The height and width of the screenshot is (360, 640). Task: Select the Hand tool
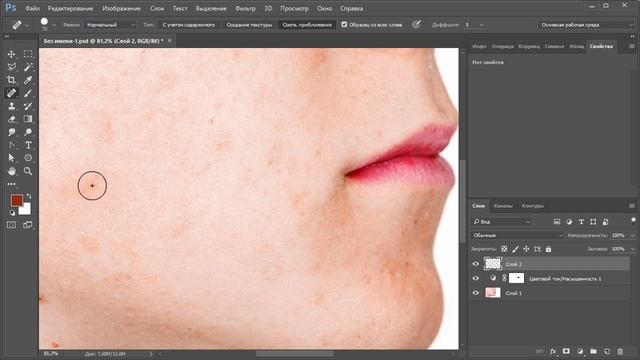(11, 171)
